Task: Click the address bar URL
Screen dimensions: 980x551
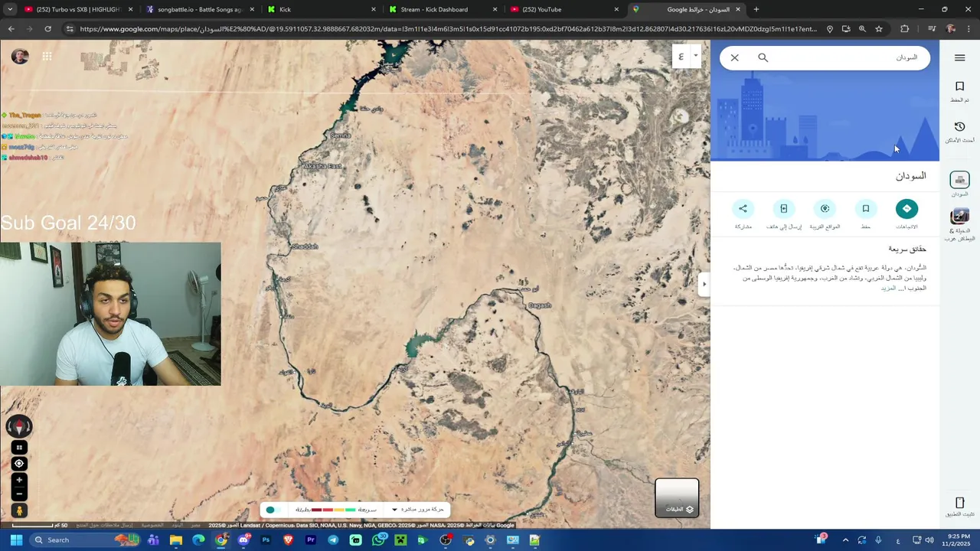Action: [448, 29]
